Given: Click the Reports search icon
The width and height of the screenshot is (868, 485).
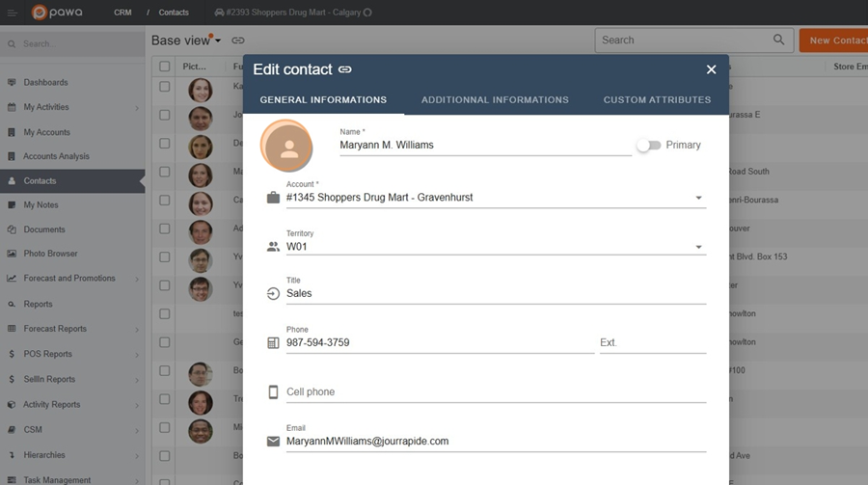Looking at the screenshot, I should point(12,304).
